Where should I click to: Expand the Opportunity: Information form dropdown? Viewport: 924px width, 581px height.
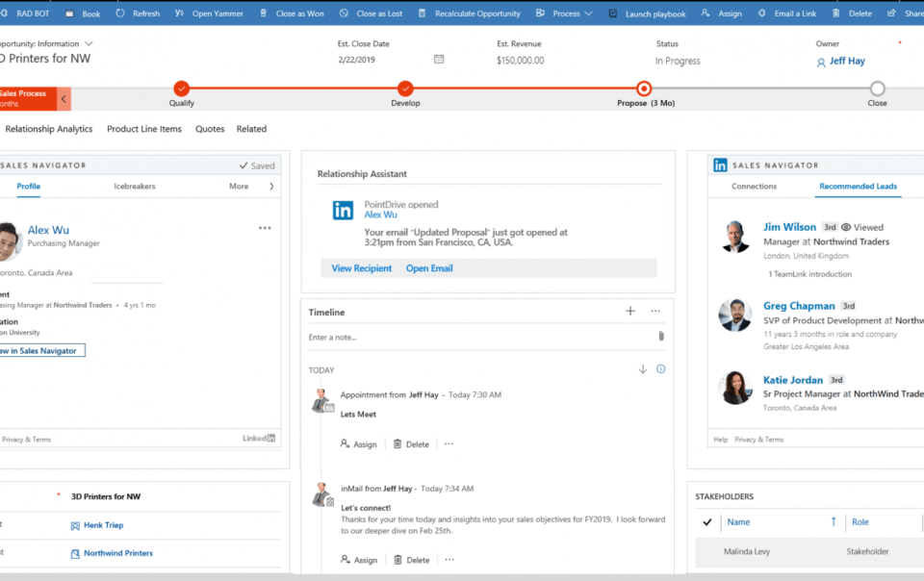pos(90,44)
